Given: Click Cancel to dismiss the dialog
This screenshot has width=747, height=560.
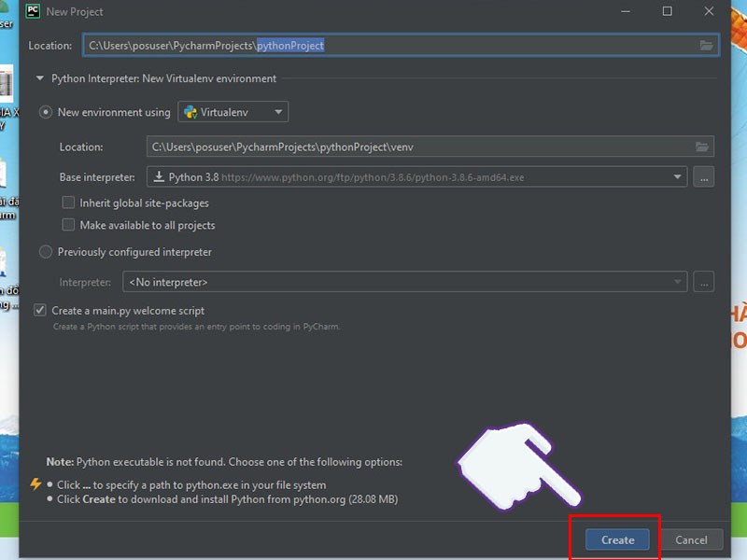Looking at the screenshot, I should 692,539.
